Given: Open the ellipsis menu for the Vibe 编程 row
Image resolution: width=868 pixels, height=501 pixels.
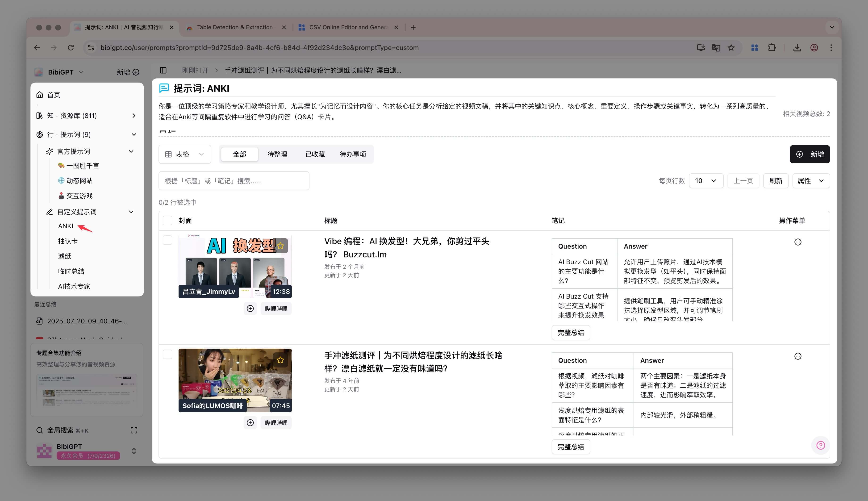Looking at the screenshot, I should (x=797, y=242).
